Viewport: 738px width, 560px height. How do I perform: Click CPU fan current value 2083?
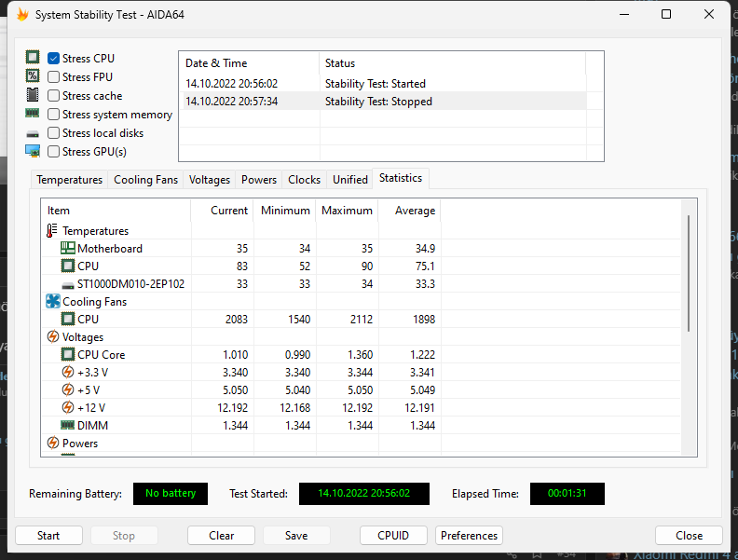tap(237, 320)
